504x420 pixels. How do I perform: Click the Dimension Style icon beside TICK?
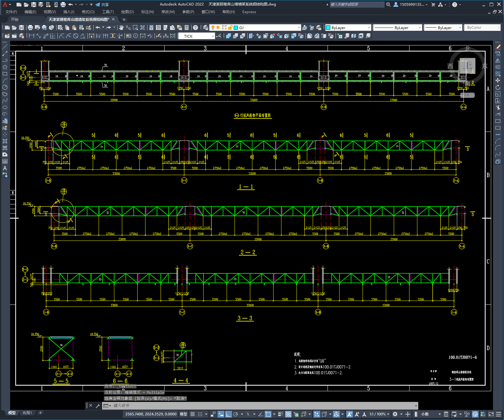219,36
